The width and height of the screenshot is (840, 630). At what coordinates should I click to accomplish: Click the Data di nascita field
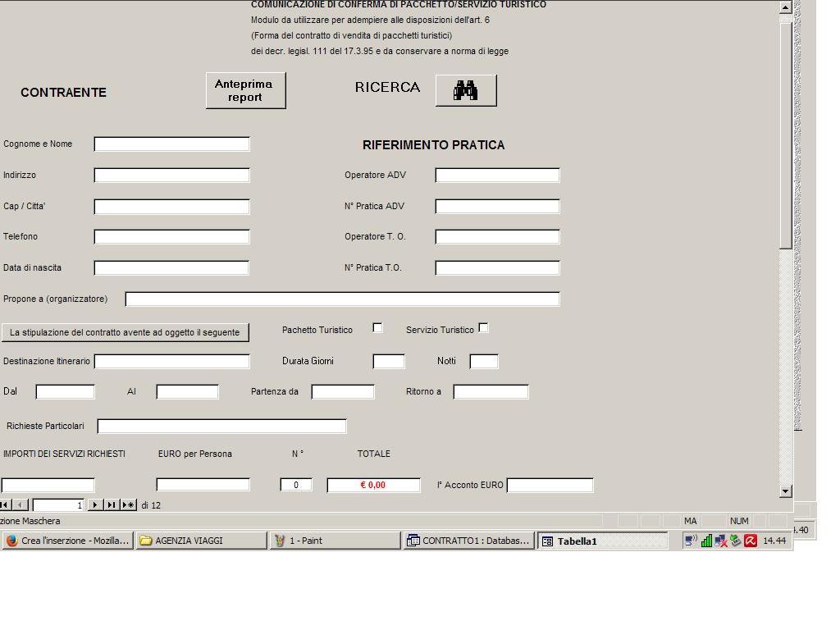[x=171, y=268]
